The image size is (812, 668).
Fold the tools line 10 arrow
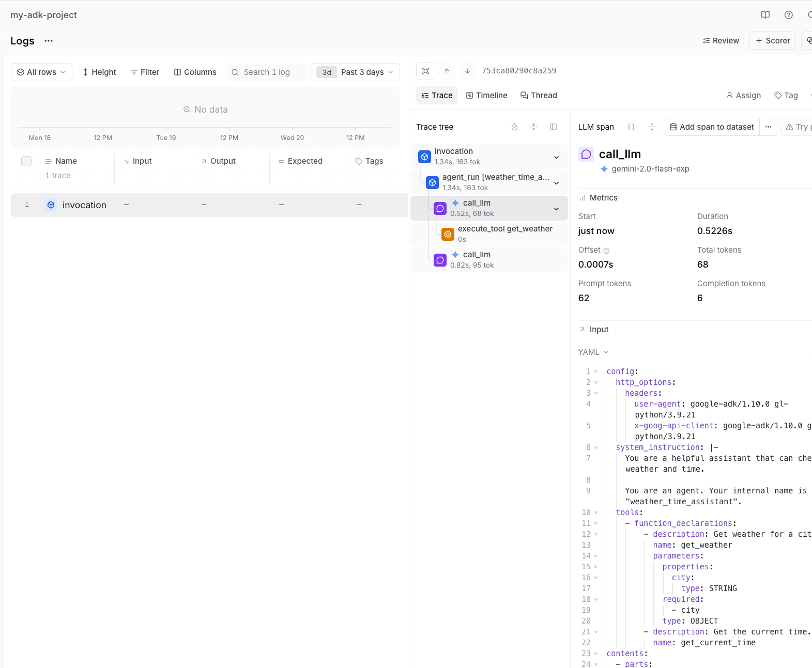click(x=595, y=512)
